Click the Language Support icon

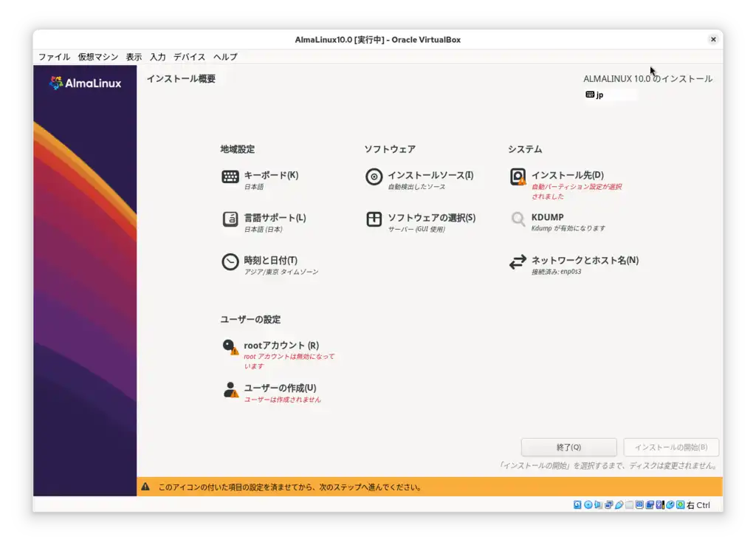pyautogui.click(x=230, y=219)
